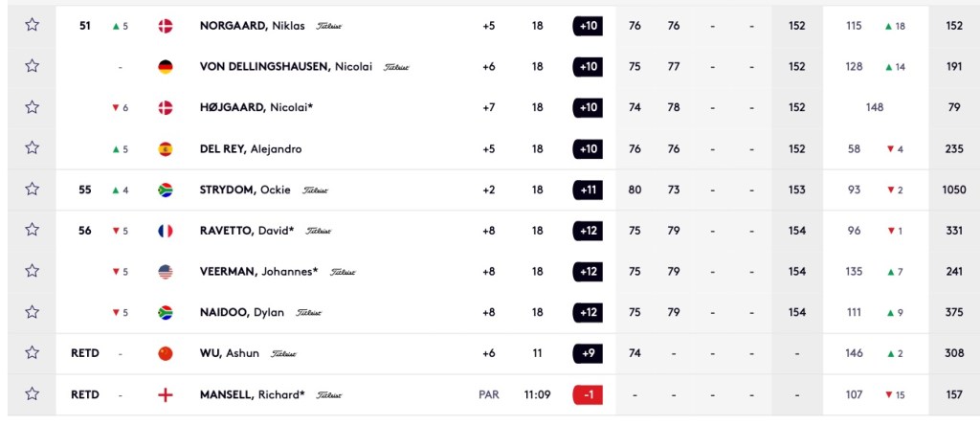Click the French flag for Ravetto
This screenshot has width=980, height=425.
(165, 231)
